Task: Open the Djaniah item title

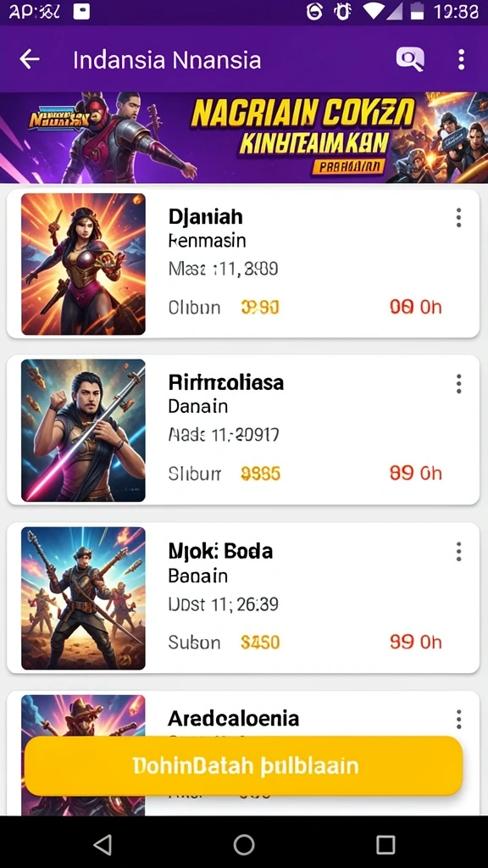Action: pos(205,216)
